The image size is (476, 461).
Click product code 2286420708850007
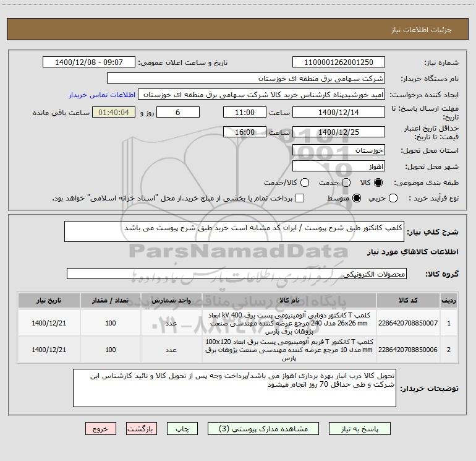click(408, 323)
